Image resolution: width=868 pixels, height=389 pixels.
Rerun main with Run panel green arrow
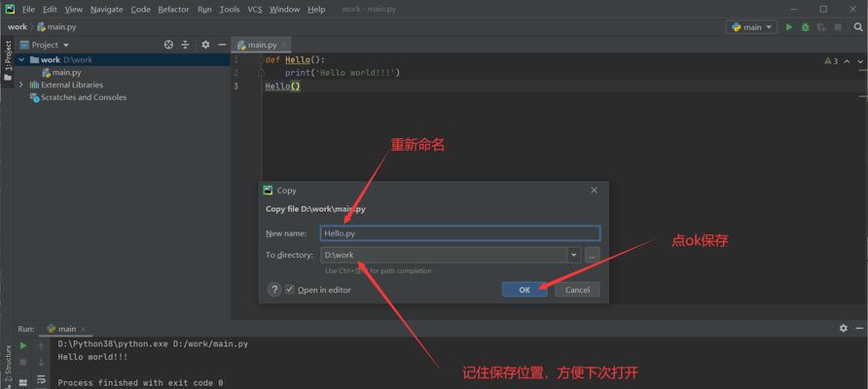coord(23,346)
